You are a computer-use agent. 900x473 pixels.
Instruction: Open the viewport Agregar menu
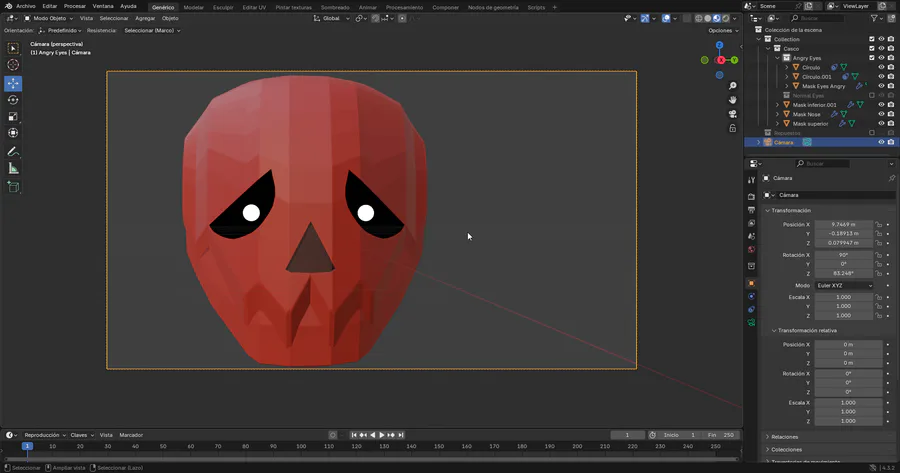tap(145, 18)
